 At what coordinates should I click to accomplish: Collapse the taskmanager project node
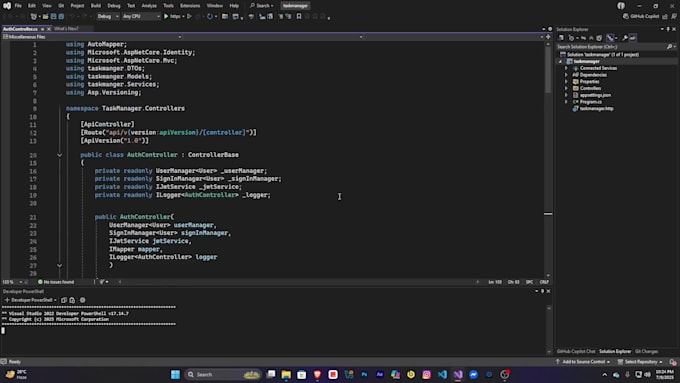(x=560, y=62)
